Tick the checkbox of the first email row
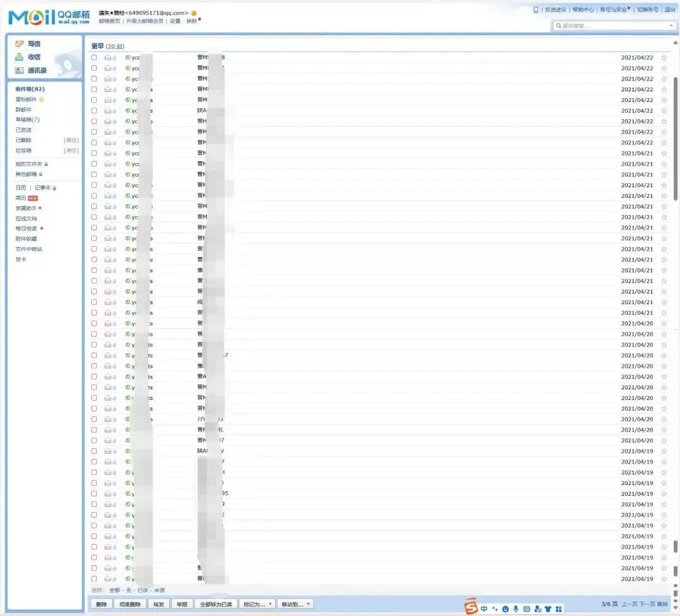 click(94, 57)
